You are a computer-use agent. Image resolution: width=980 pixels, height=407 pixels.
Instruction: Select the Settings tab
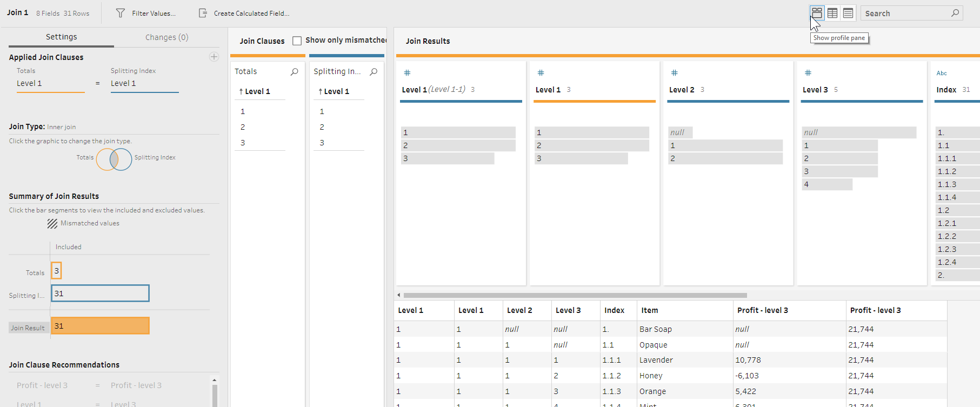click(61, 37)
